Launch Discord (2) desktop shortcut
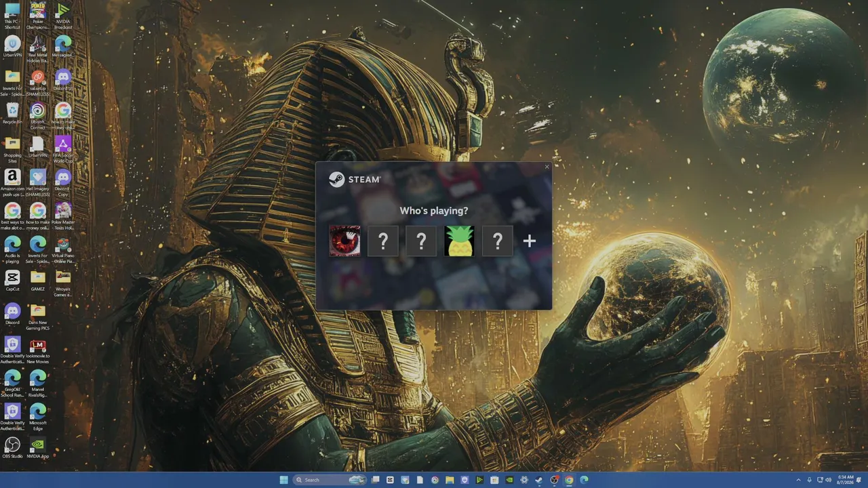The height and width of the screenshot is (488, 868). (x=63, y=81)
